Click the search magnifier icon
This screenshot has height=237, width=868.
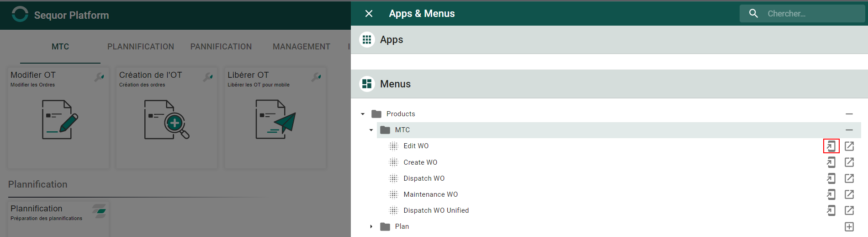[753, 14]
